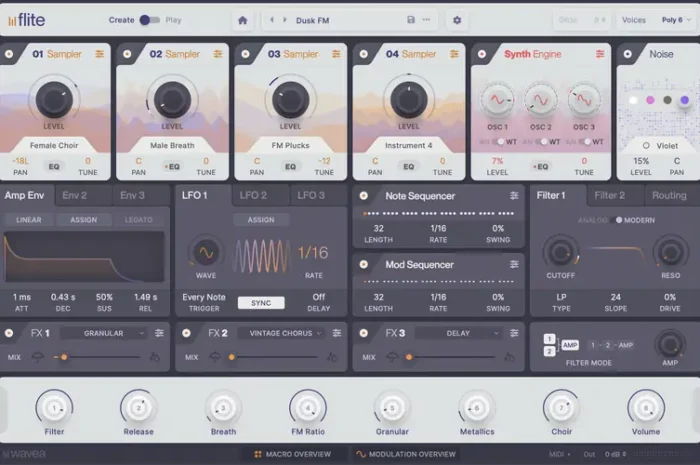Open settings with the gear icon
The image size is (700, 465).
pos(457,20)
